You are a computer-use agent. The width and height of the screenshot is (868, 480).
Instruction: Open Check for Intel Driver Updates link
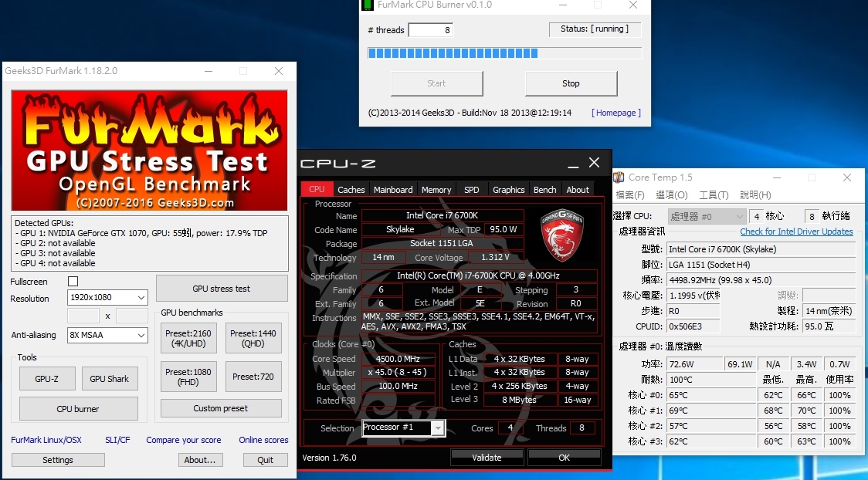(x=797, y=232)
